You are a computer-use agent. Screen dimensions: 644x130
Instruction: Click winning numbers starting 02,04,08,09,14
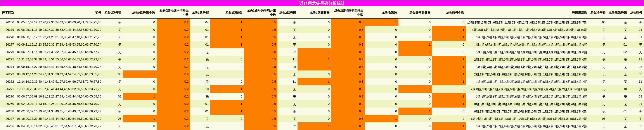pos(59,126)
